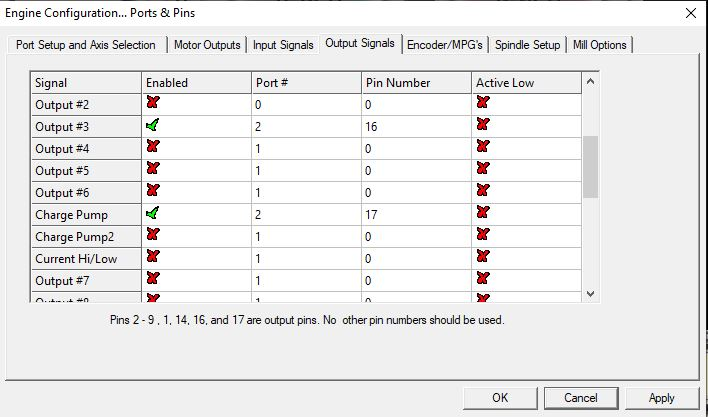Enable Output #4 by clicking its red X
Image resolution: width=708 pixels, height=417 pixels.
pyautogui.click(x=153, y=146)
